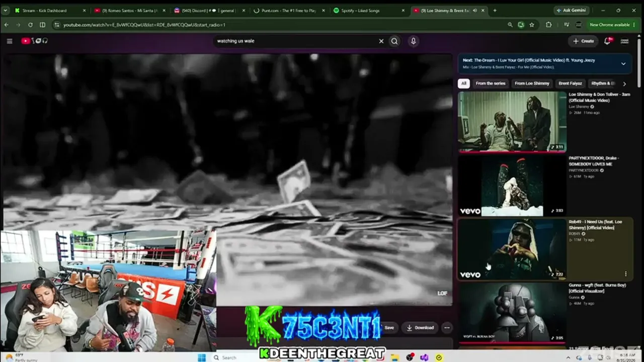Download the current video
The image size is (644, 362).
tap(420, 328)
